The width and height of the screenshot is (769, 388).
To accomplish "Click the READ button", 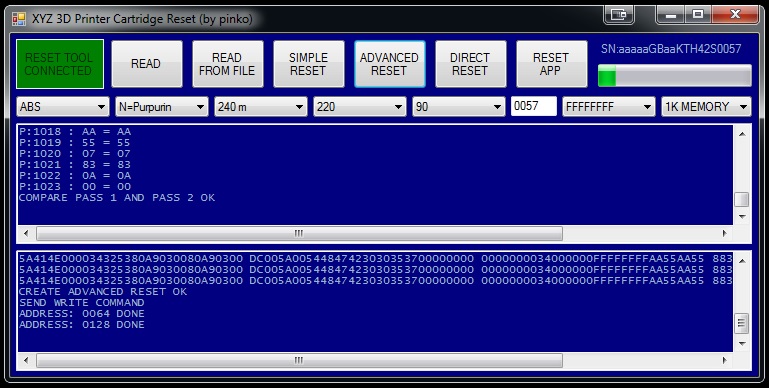I will [x=147, y=64].
